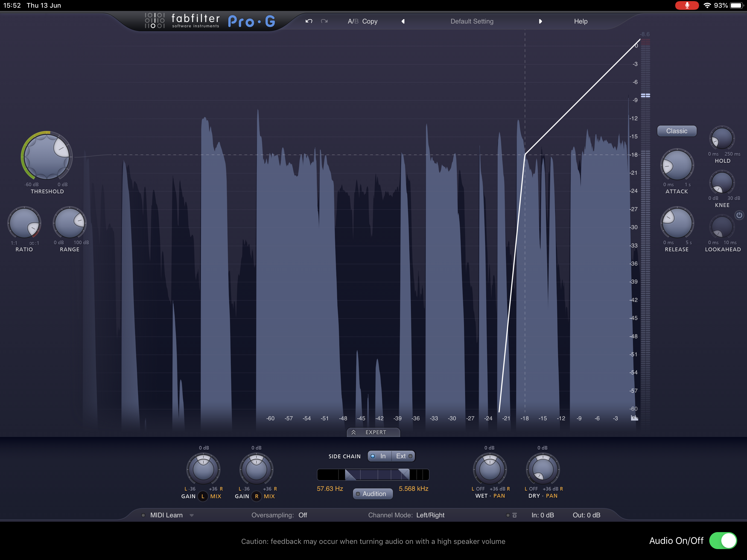Select the right channel R icon

pyautogui.click(x=256, y=496)
